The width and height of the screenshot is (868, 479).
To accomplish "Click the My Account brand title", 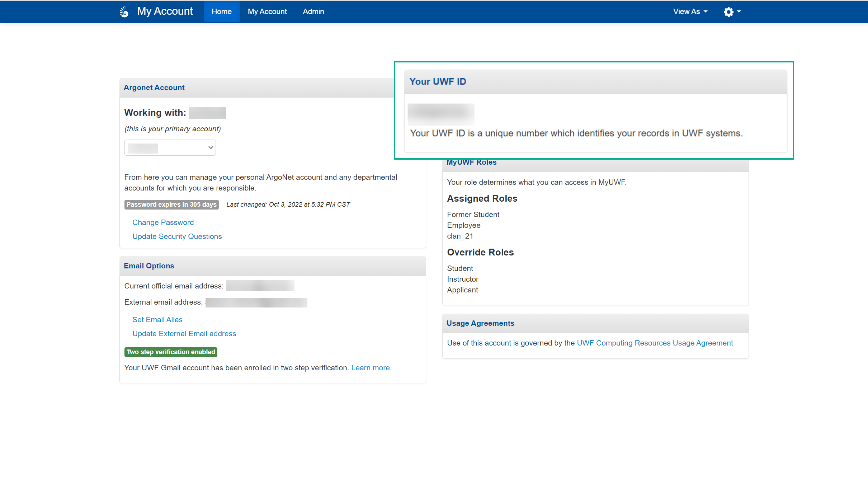I will (x=165, y=11).
